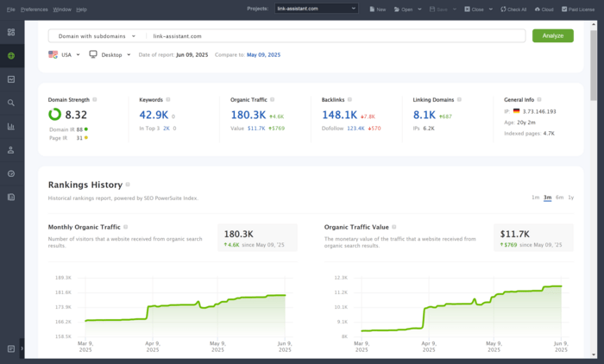Click the green Analyze button
Screen dimensions: 604x364
553,35
